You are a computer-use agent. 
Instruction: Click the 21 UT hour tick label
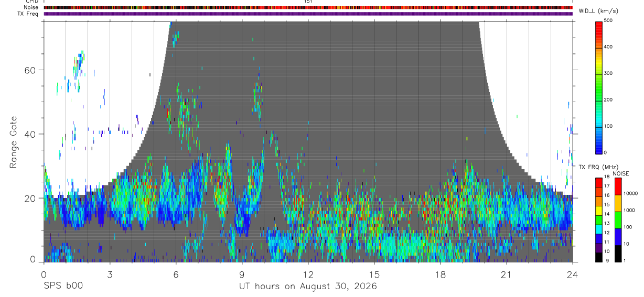pyautogui.click(x=507, y=274)
